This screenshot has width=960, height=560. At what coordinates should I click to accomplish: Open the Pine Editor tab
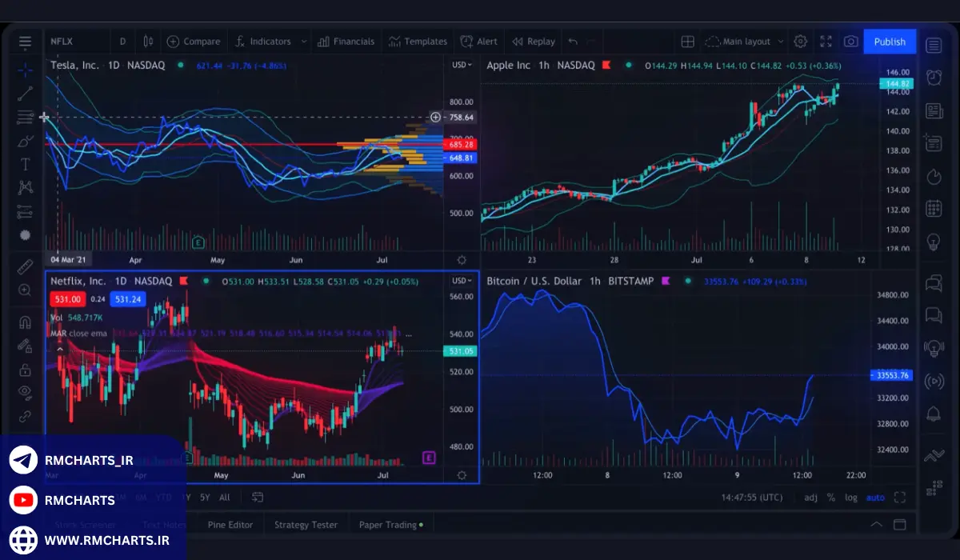[x=230, y=525]
